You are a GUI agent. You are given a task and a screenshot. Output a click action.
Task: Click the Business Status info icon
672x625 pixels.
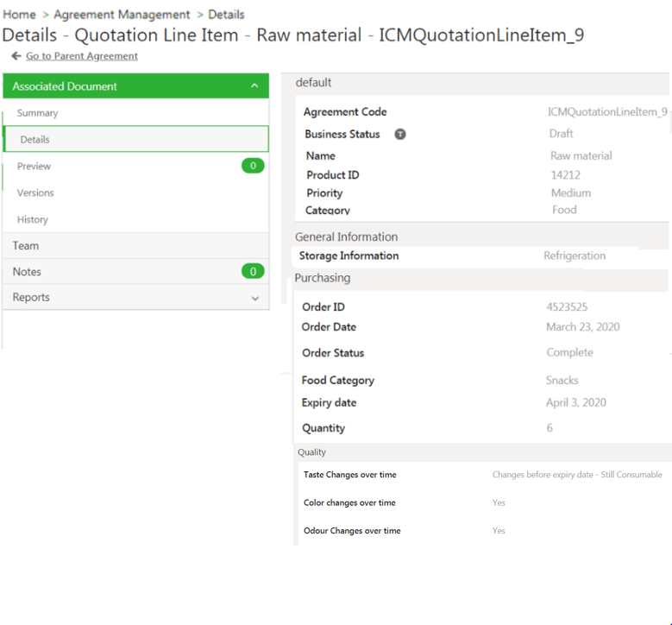point(400,135)
